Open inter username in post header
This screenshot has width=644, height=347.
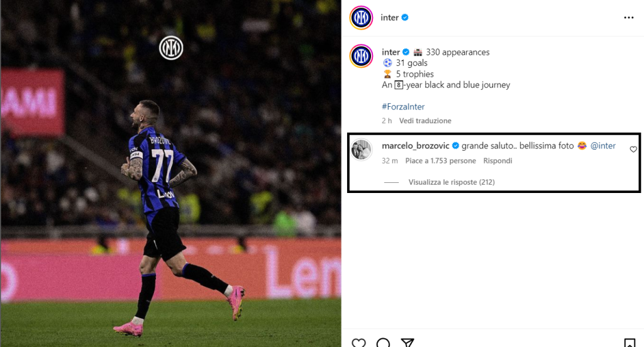pos(389,18)
